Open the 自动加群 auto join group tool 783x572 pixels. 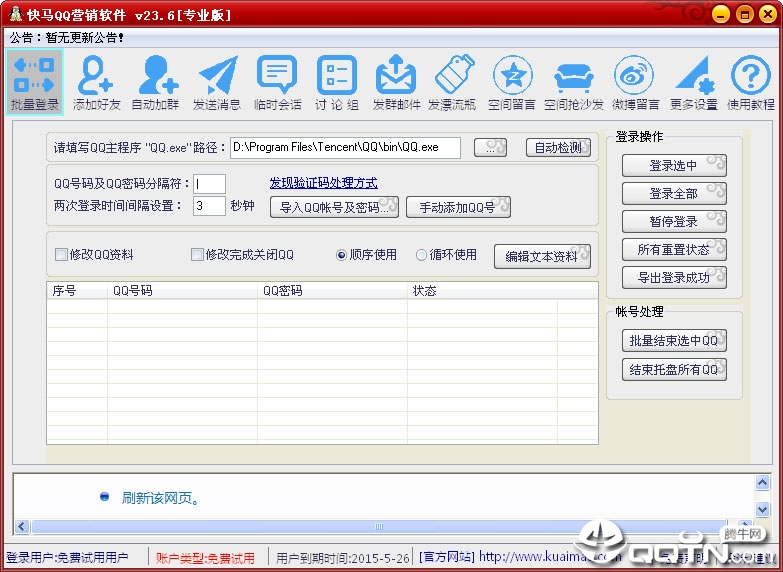pos(156,82)
